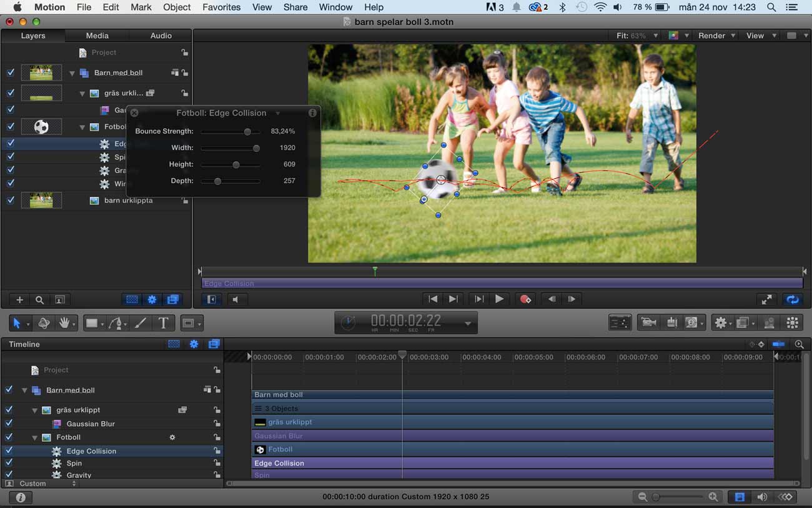Select the Text tool in toolbar

[163, 323]
